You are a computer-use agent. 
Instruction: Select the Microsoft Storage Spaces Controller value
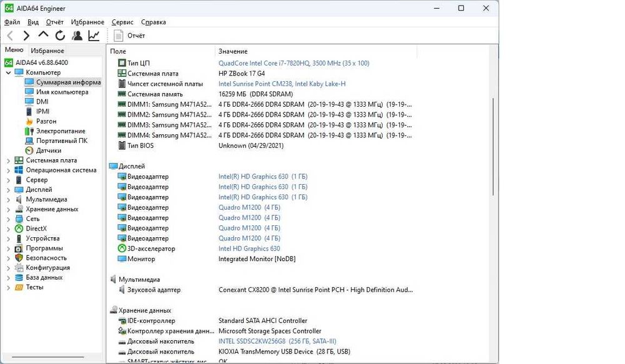coord(270,331)
